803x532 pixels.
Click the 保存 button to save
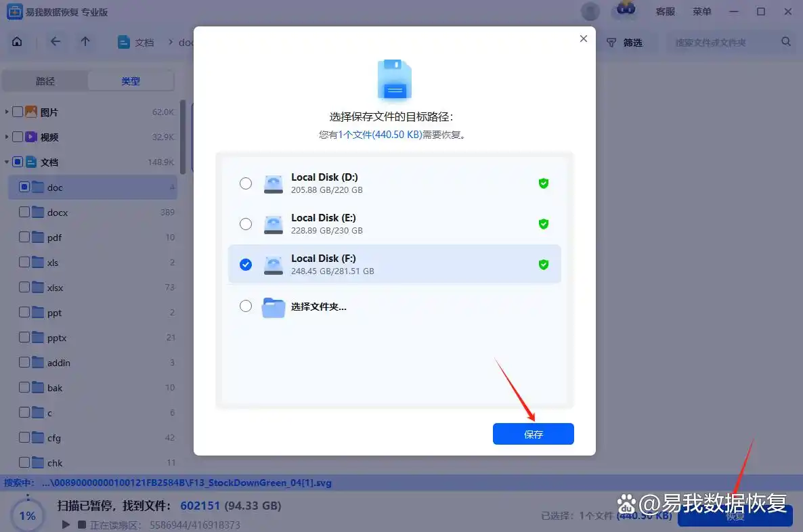[x=533, y=434]
